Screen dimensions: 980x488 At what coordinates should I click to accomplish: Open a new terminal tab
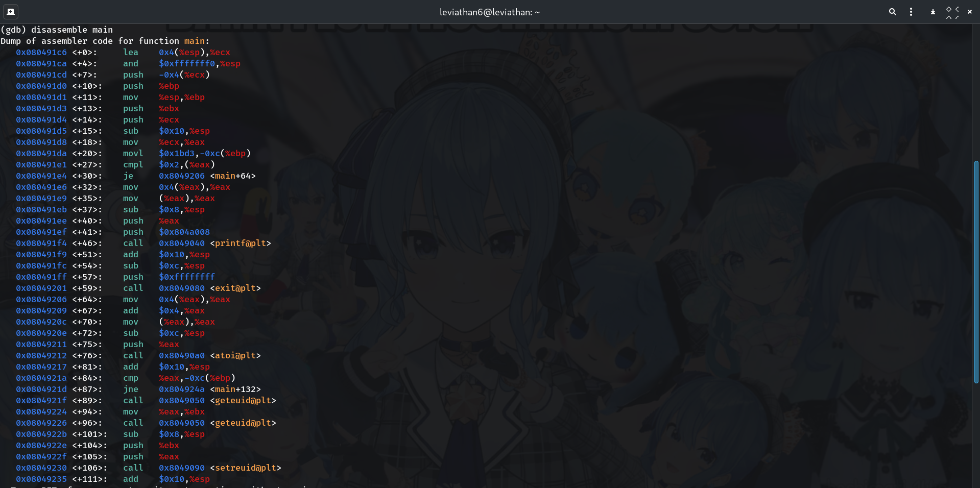11,12
